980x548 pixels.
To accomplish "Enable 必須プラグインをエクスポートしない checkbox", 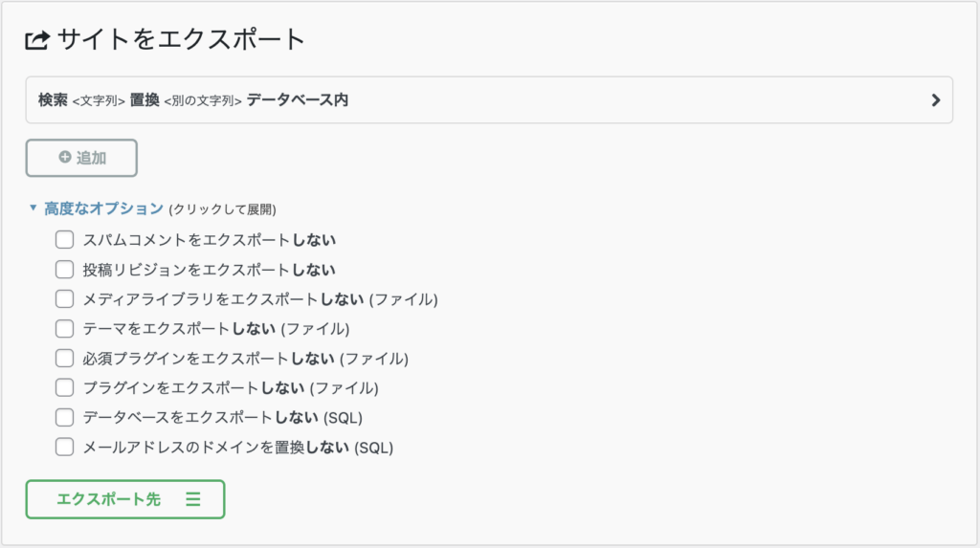I will tap(64, 358).
